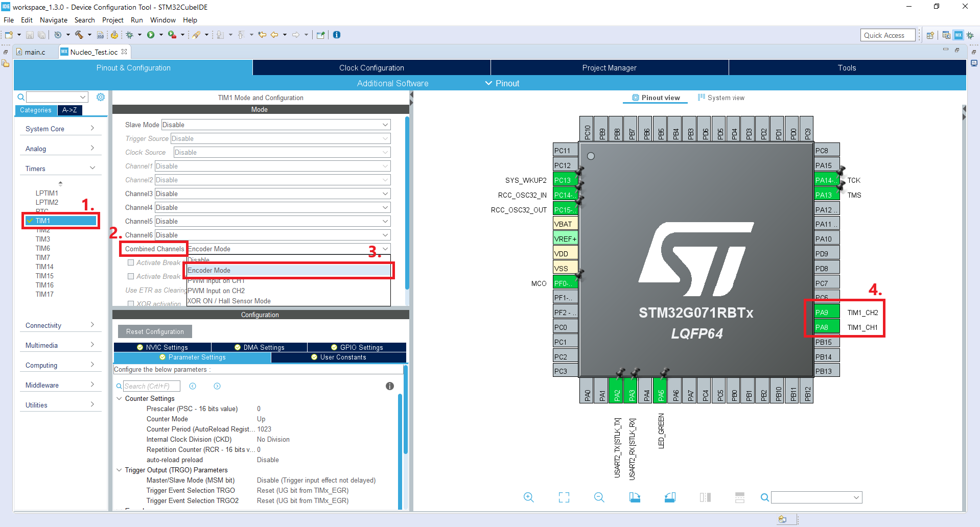The image size is (980, 527).
Task: Click the blue information icon in toolbar
Action: (x=337, y=35)
